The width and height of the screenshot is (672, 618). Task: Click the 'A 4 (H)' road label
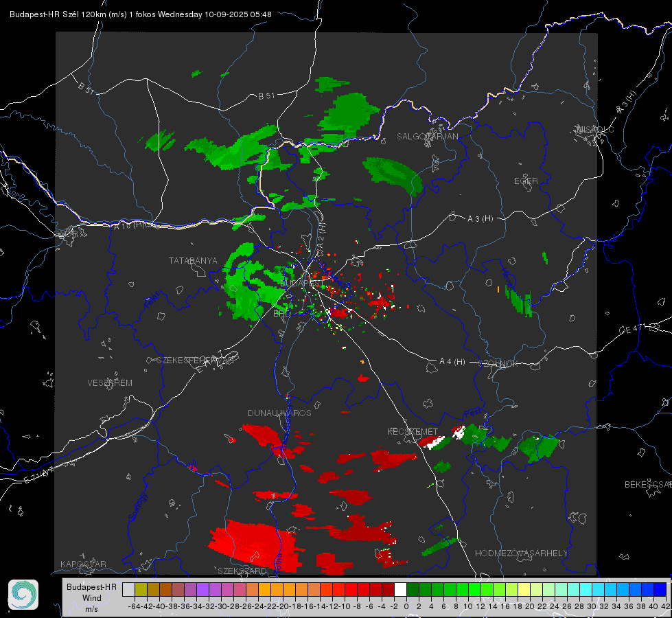(x=452, y=362)
